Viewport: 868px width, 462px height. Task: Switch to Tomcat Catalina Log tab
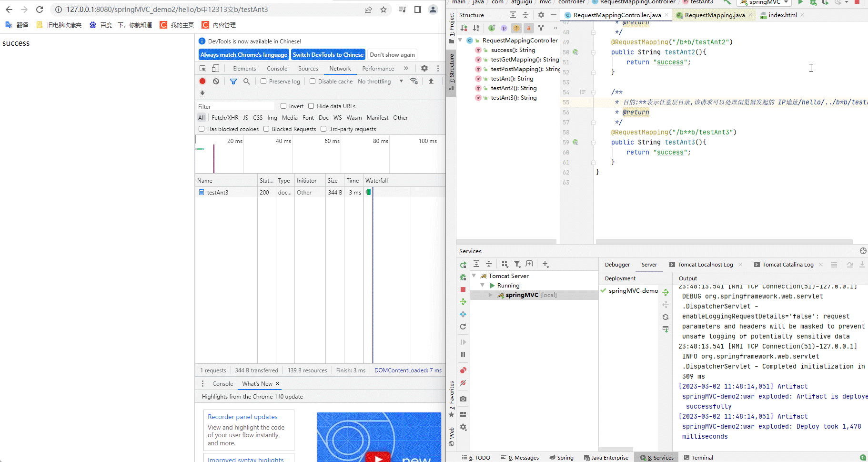[788, 265]
